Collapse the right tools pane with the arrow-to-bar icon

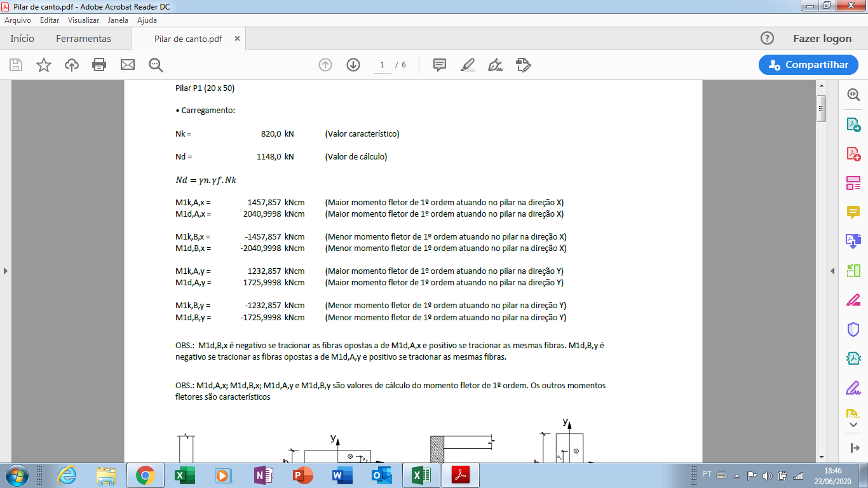click(853, 447)
